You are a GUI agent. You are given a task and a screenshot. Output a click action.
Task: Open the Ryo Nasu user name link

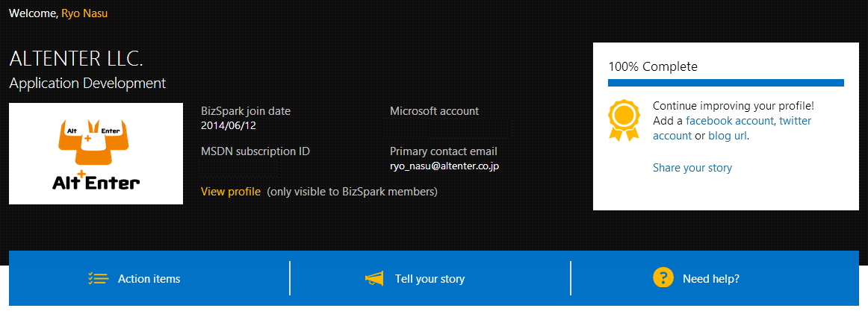(84, 13)
